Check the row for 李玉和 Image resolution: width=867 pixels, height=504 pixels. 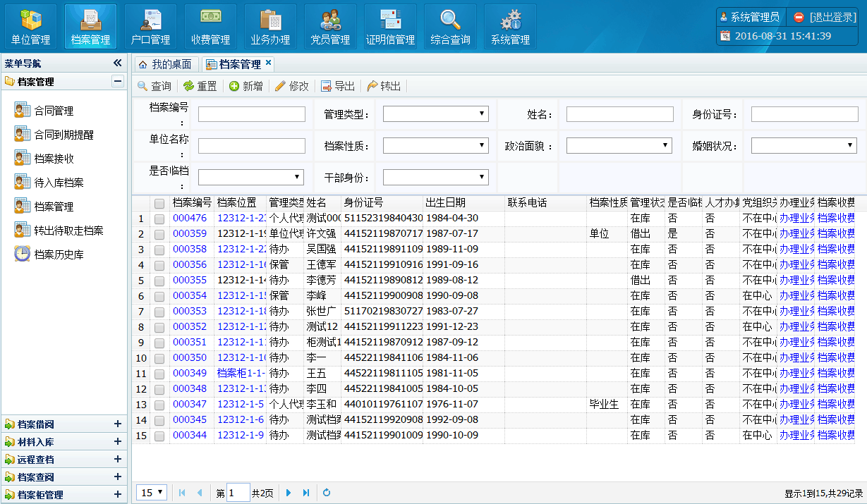click(x=159, y=405)
